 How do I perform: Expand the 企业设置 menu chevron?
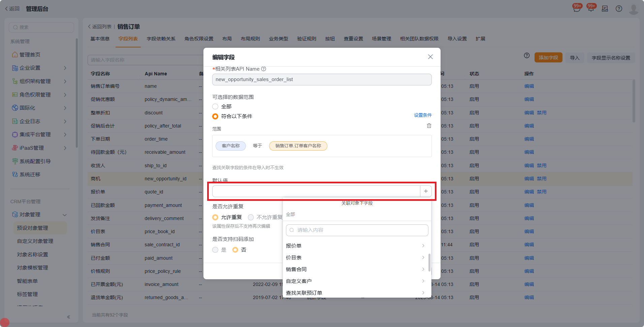(65, 68)
